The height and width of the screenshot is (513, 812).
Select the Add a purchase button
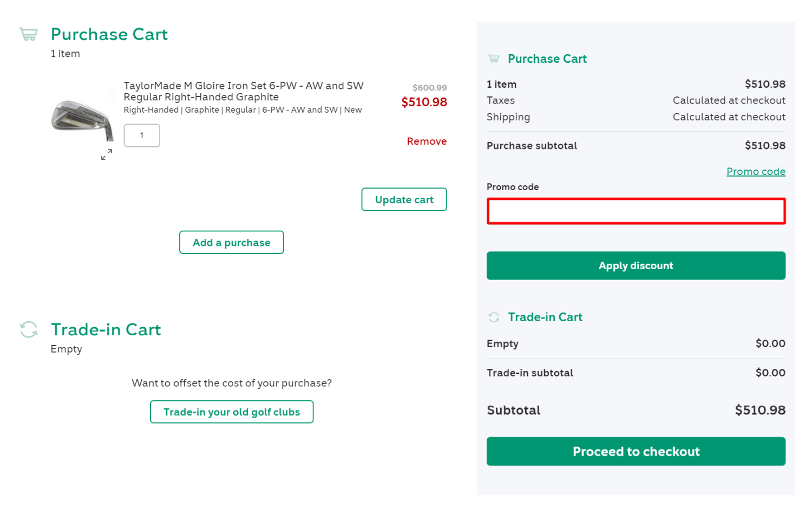click(231, 242)
